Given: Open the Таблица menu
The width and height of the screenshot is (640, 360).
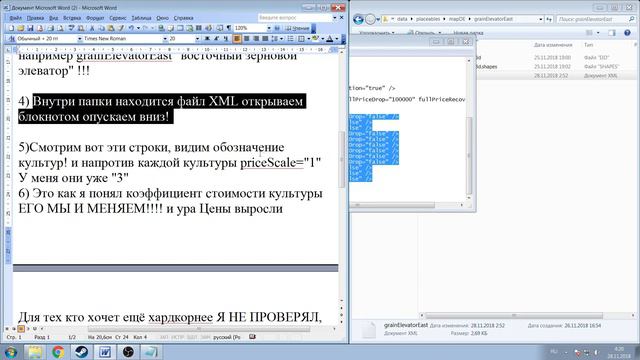Looking at the screenshot, I should [142, 18].
